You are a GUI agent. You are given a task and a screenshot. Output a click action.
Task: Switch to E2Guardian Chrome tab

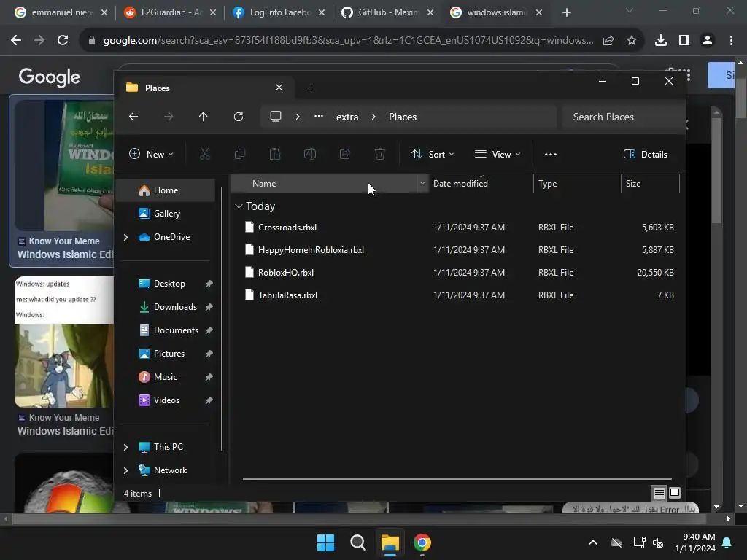pyautogui.click(x=169, y=12)
